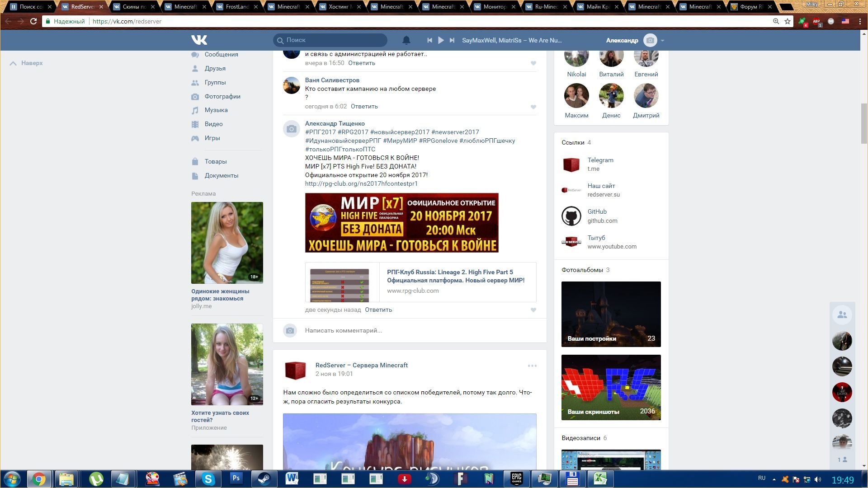Click the VK logo in header
The image size is (868, 488).
click(199, 40)
